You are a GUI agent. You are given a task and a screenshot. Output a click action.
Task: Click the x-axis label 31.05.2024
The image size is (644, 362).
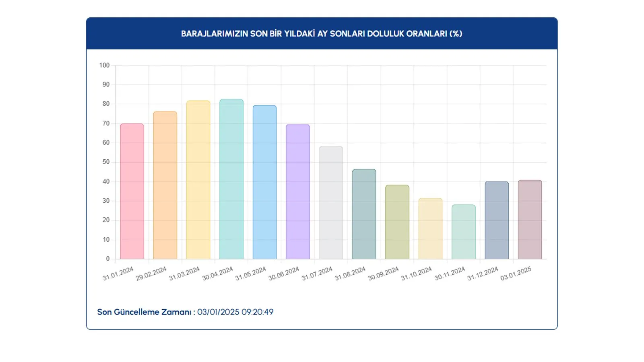tap(250, 274)
